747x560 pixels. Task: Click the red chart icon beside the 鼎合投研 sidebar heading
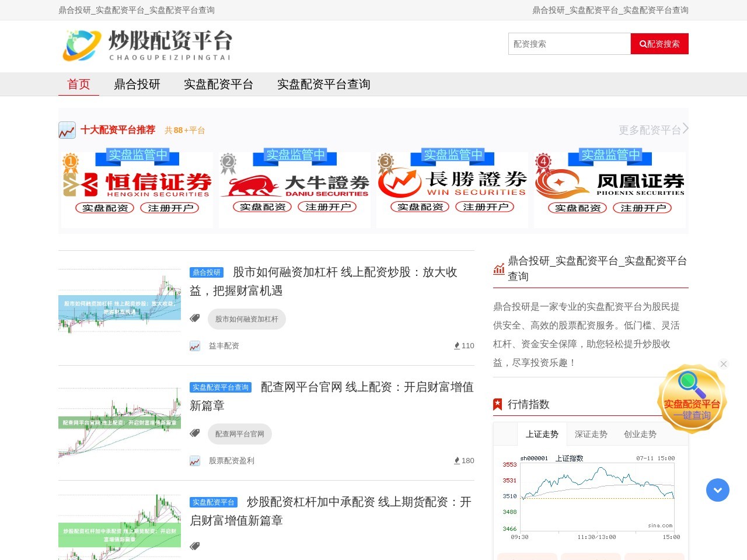click(499, 269)
